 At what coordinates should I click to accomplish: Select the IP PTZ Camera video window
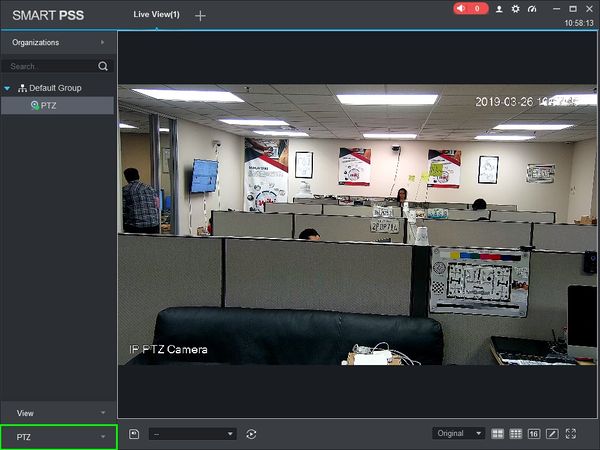click(x=357, y=225)
